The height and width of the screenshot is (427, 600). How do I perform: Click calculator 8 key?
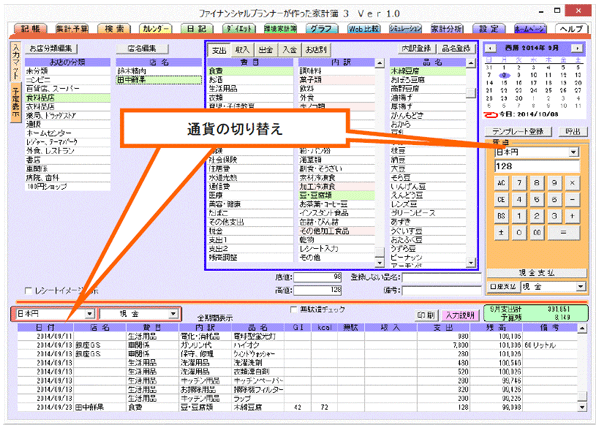coord(536,183)
